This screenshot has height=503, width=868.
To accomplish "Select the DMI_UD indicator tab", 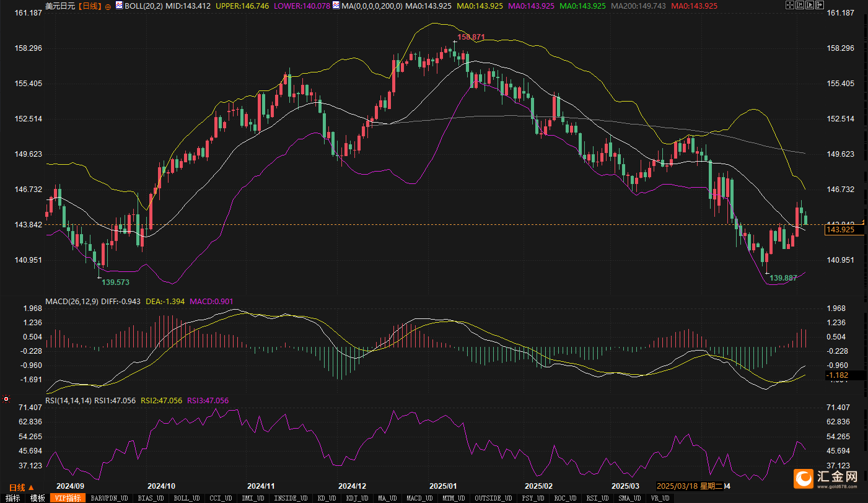I will 252,498.
